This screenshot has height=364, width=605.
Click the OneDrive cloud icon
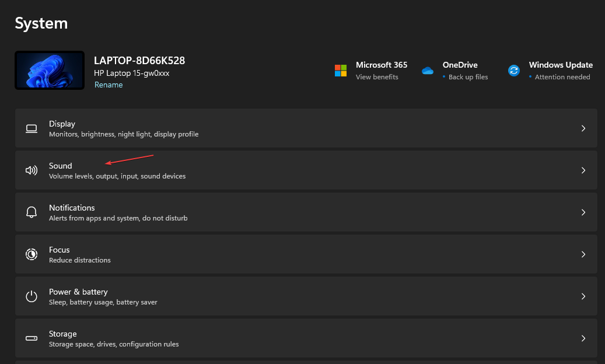[428, 71]
